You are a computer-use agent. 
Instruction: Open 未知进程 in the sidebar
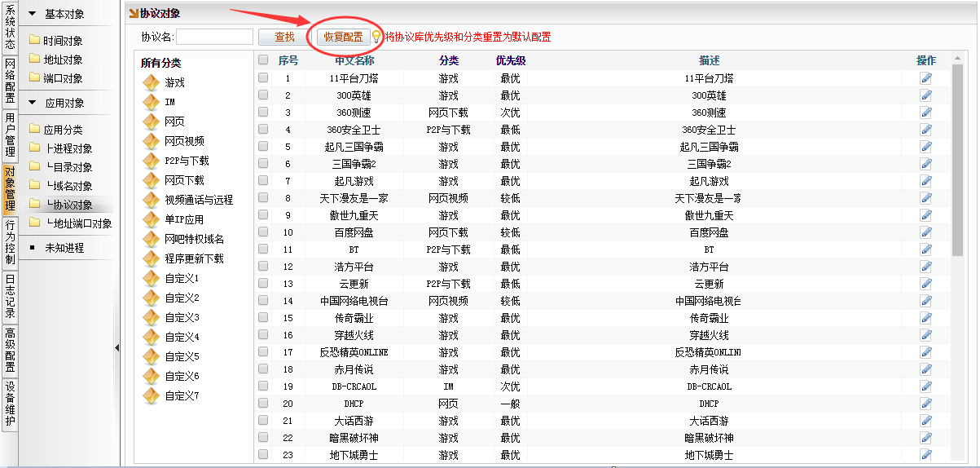64,248
